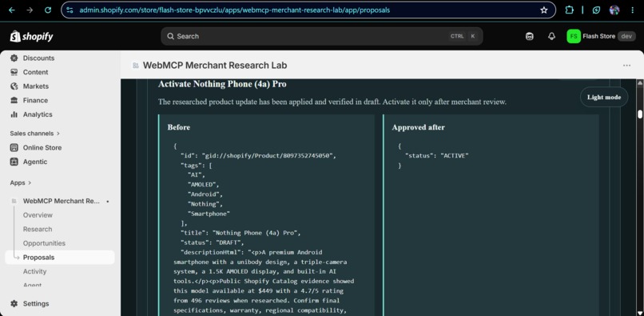The image size is (644, 316).
Task: Expand Sales channels section
Action: pos(35,134)
